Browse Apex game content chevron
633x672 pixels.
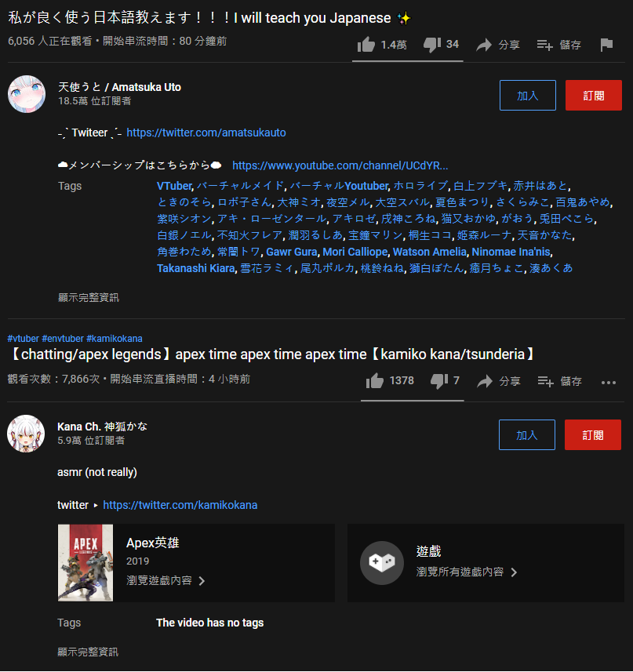[202, 581]
